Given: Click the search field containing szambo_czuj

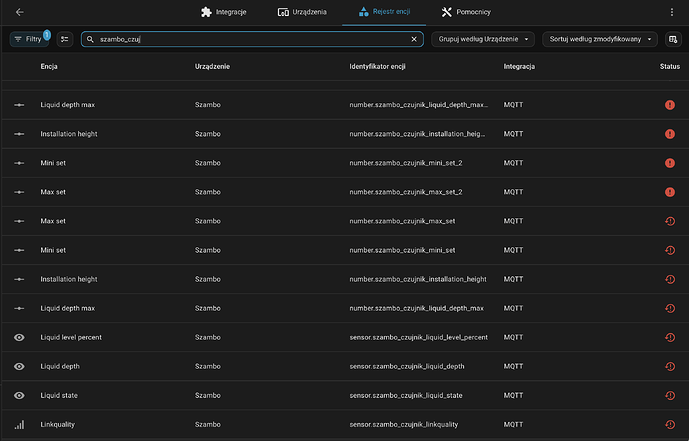Looking at the screenshot, I should point(250,39).
